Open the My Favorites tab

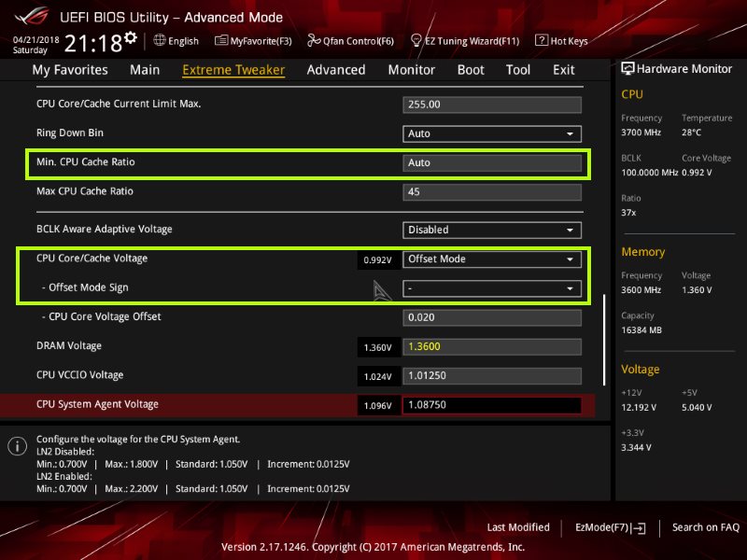click(70, 70)
